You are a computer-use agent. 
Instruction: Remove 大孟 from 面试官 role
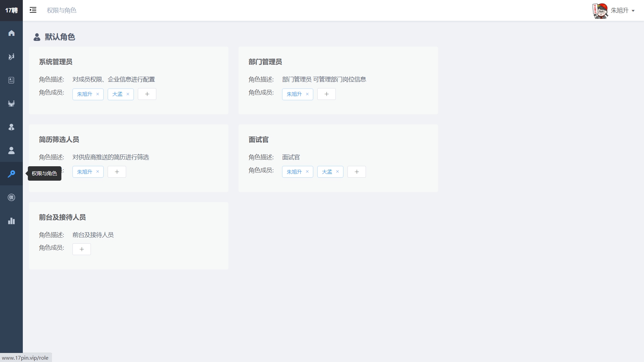pyautogui.click(x=337, y=172)
